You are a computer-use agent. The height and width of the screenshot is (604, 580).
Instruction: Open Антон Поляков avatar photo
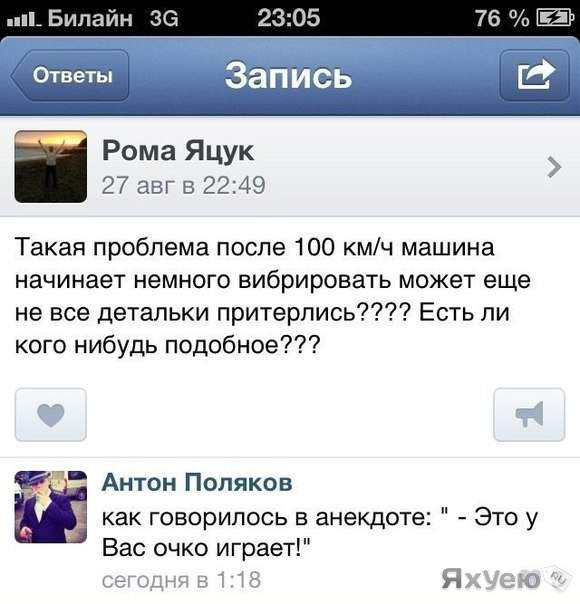51,507
